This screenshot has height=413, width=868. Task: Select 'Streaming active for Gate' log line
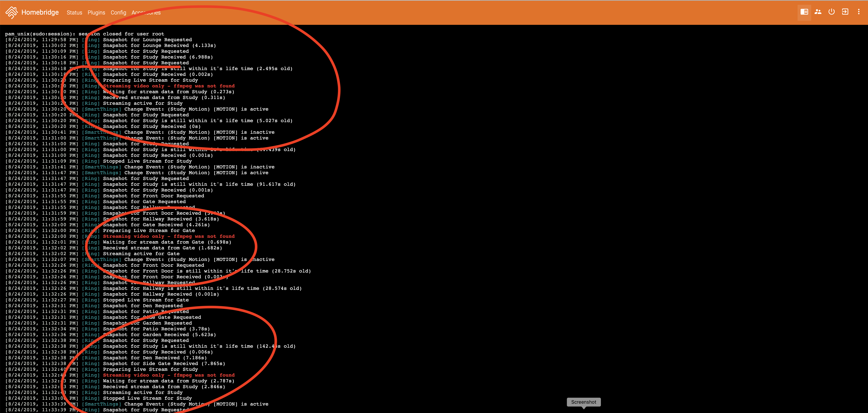pyautogui.click(x=92, y=254)
